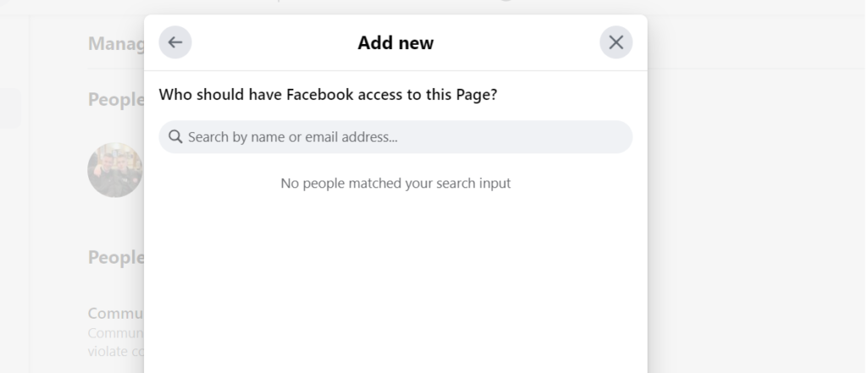
Task: Close the Add new dialog
Action: (x=615, y=42)
